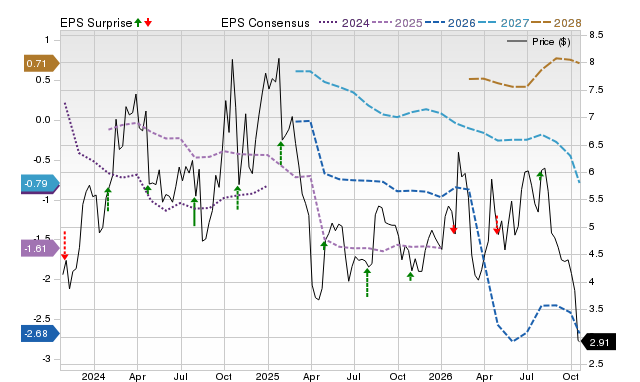Select the red miss arrow near February 2026
Image resolution: width=640 pixels, height=382 pixels.
point(453,229)
